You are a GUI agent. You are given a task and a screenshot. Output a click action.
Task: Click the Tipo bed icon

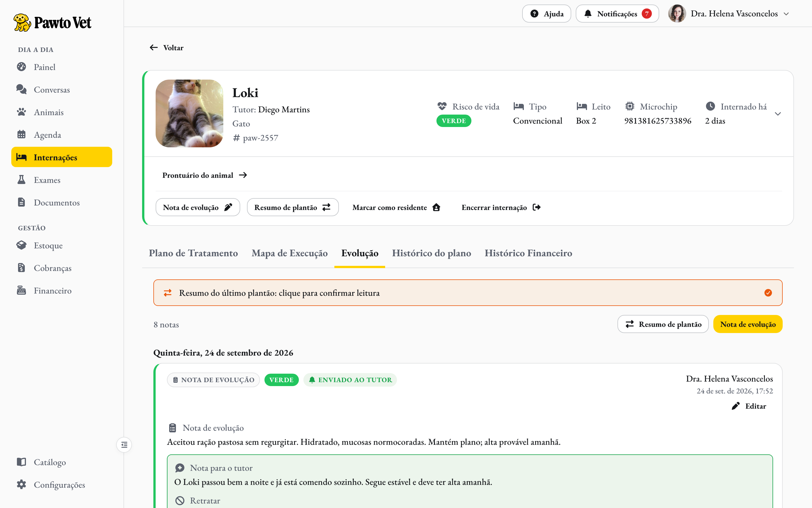click(x=518, y=106)
